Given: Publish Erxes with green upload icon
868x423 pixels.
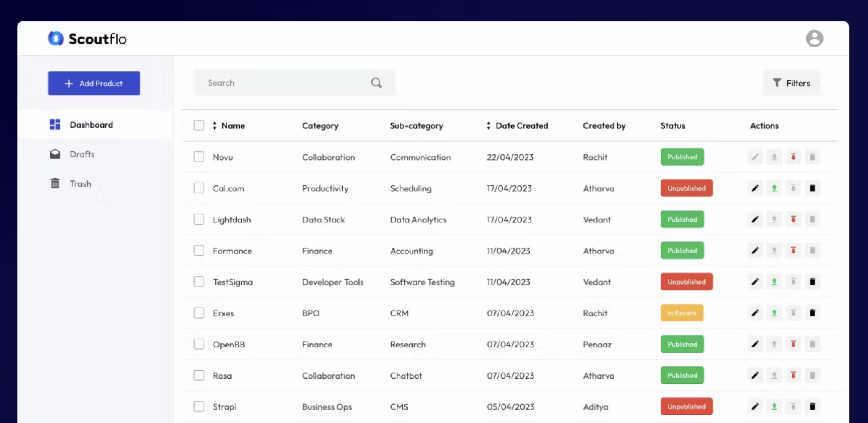Looking at the screenshot, I should click(774, 313).
